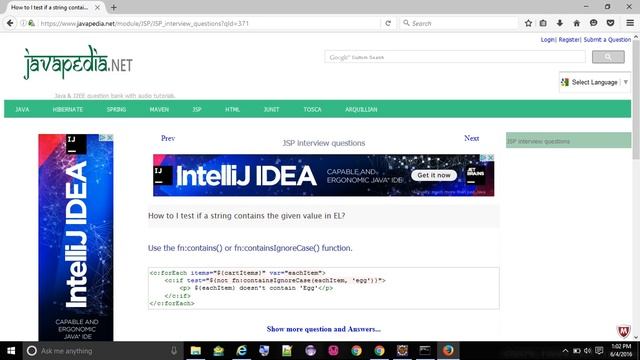
Task: Go to the Prev question
Action: point(168,138)
